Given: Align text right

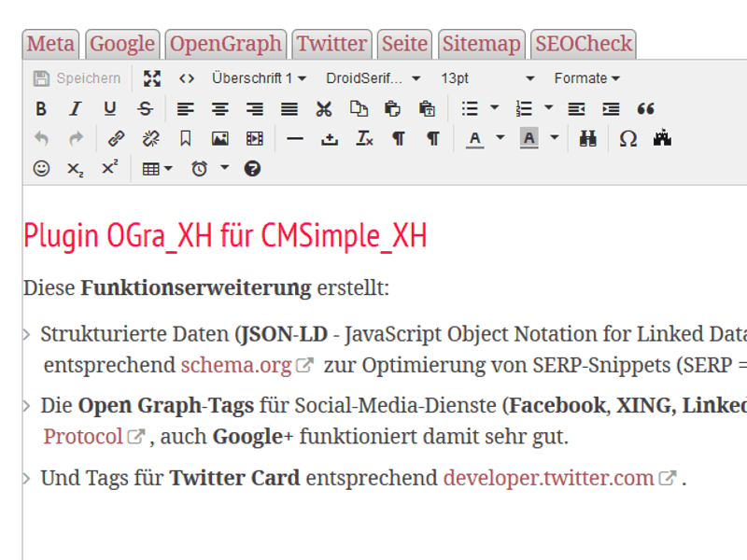Looking at the screenshot, I should (x=254, y=109).
